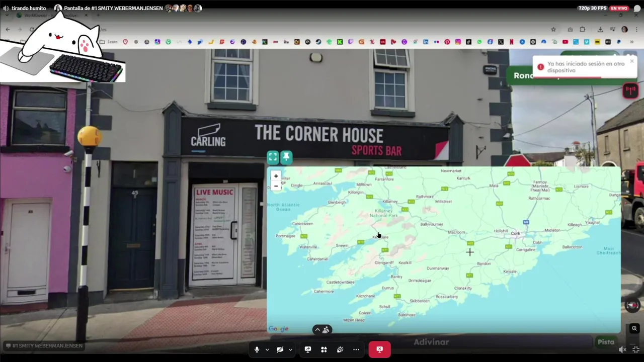Viewport: 644px width, 362px height.
Task: Click the 720p 30 FPS quality label
Action: [x=592, y=8]
